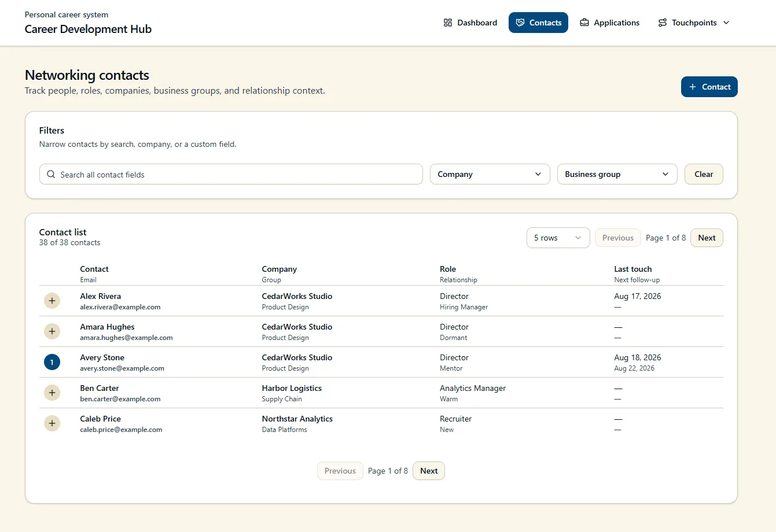Click contact name Caleb Price
The width and height of the screenshot is (776, 532).
[x=101, y=419]
